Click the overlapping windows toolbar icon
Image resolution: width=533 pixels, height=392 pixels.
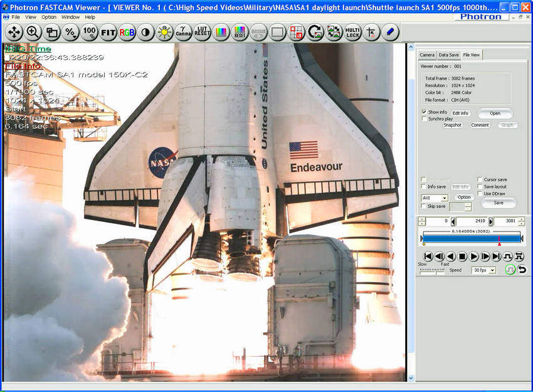[x=51, y=33]
